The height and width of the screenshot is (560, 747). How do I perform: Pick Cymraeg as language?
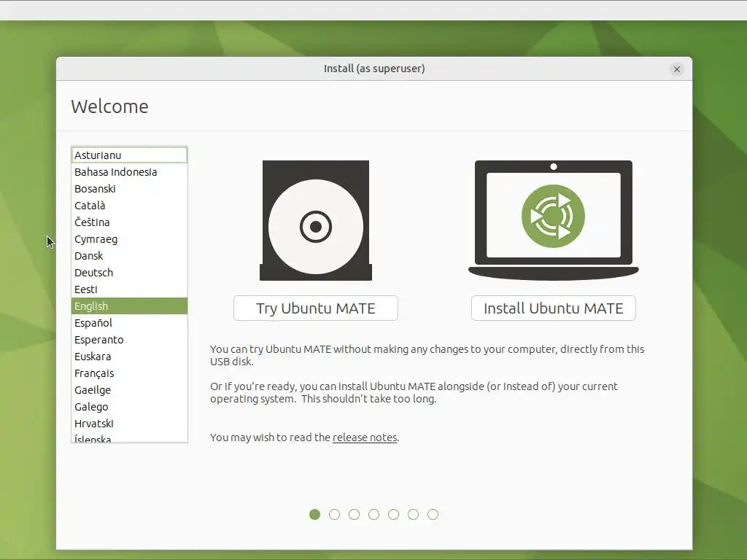(x=129, y=239)
